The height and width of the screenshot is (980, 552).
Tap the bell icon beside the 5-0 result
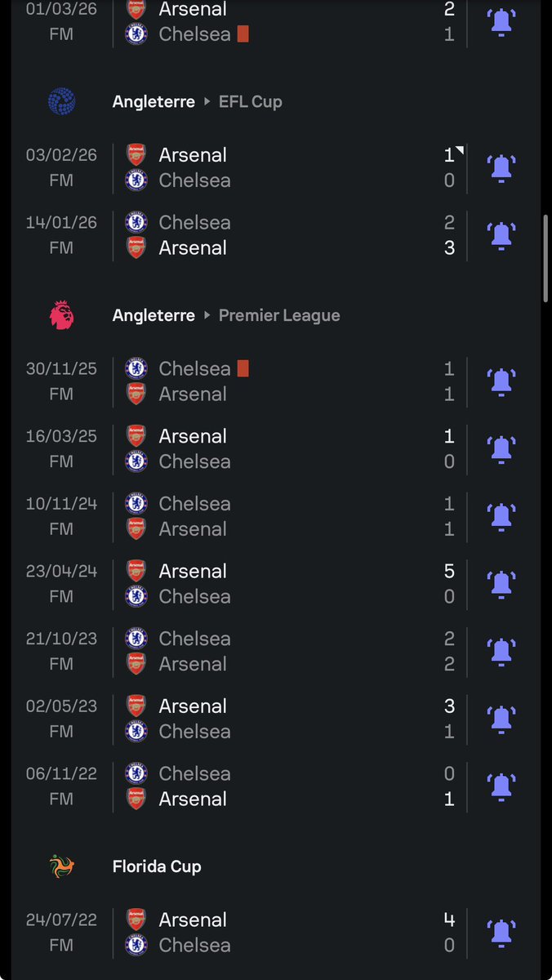point(501,584)
